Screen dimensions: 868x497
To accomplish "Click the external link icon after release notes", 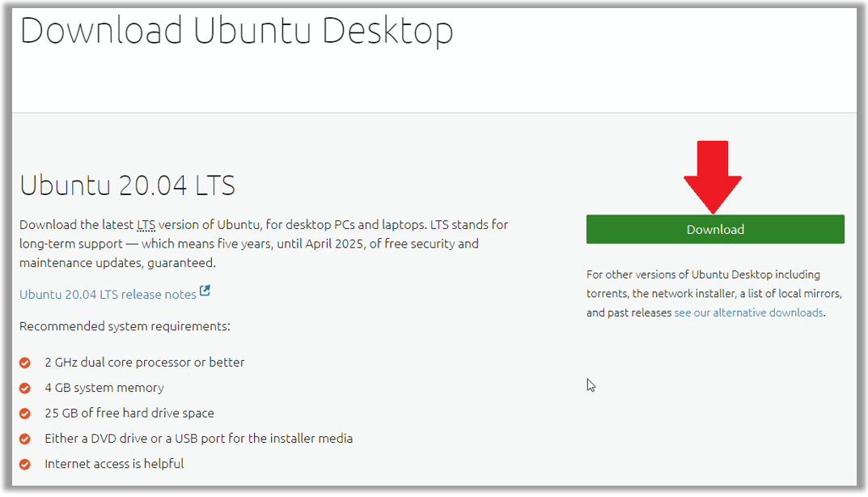I will point(205,291).
